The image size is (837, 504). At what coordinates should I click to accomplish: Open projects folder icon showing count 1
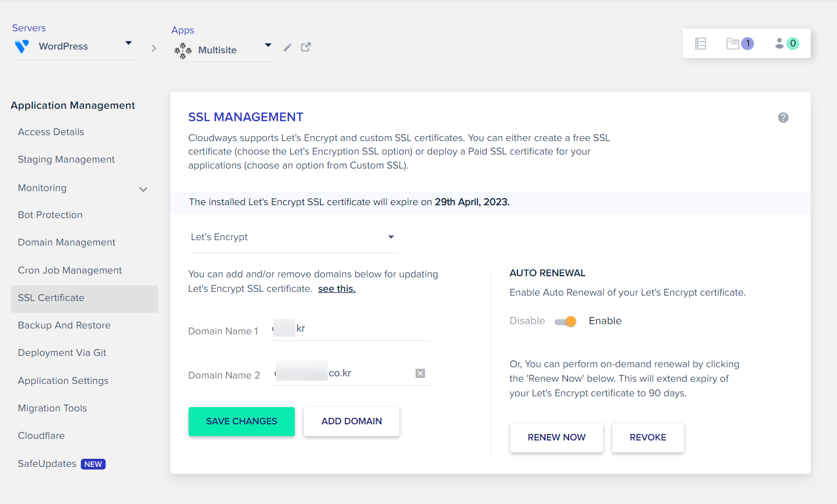[x=735, y=43]
